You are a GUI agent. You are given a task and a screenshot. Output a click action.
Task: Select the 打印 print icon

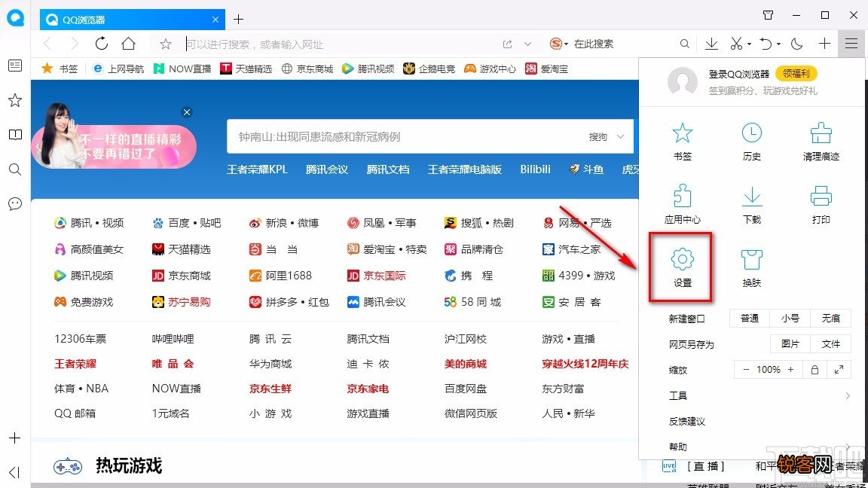point(821,205)
